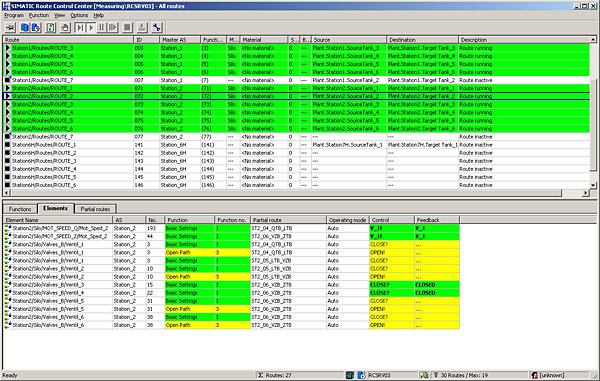Click the green refresh toolbar icon
600x381 pixels.
51,28
